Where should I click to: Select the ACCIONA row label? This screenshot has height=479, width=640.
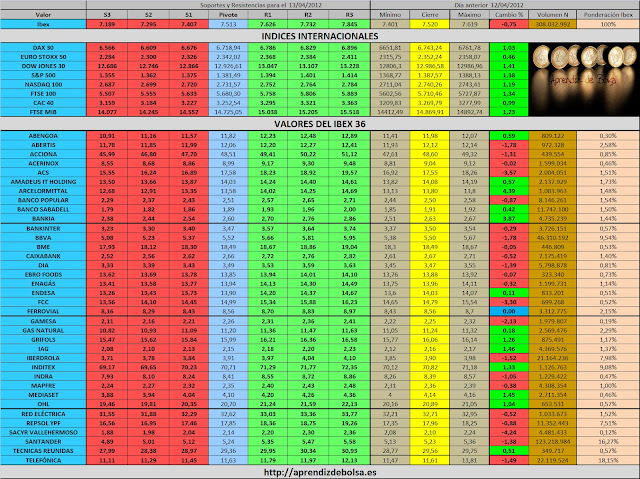[43, 154]
